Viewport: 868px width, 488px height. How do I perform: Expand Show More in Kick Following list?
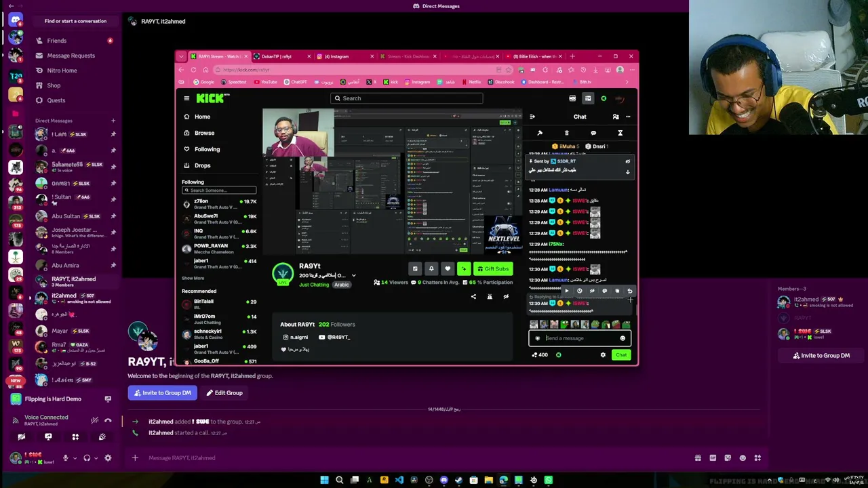[x=193, y=278]
